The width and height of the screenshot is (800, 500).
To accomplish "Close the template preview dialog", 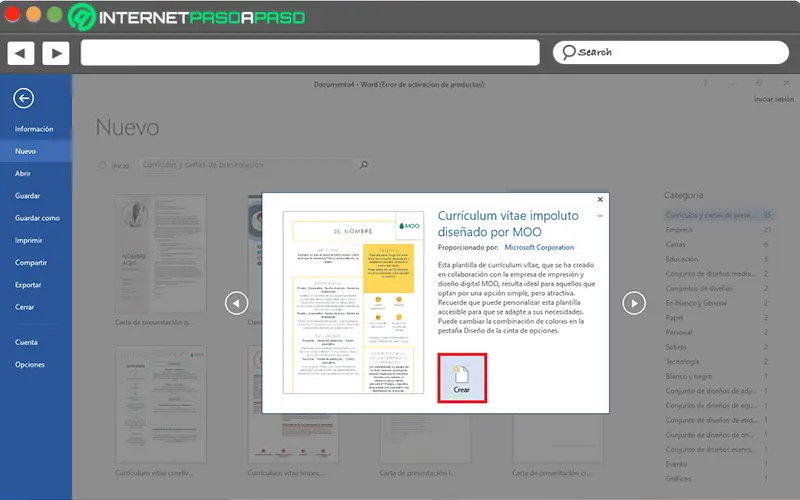I will 600,199.
